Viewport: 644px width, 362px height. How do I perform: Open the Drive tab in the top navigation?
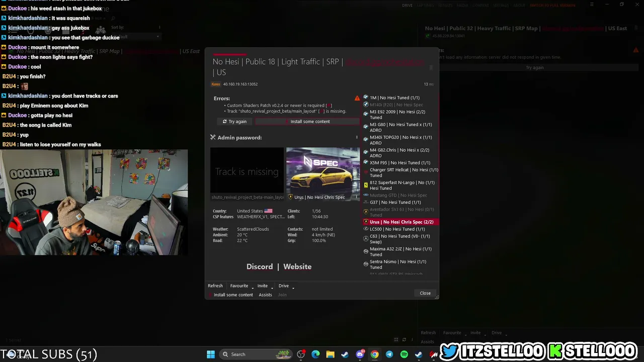point(407,6)
